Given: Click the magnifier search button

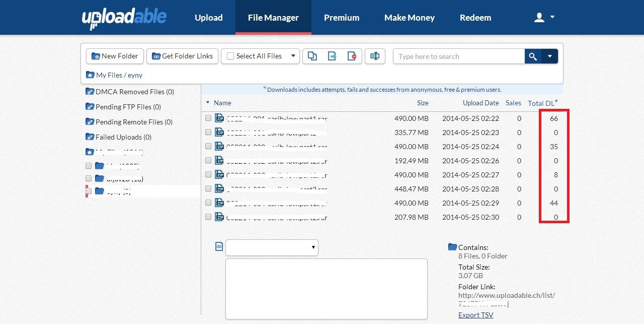Looking at the screenshot, I should [533, 56].
